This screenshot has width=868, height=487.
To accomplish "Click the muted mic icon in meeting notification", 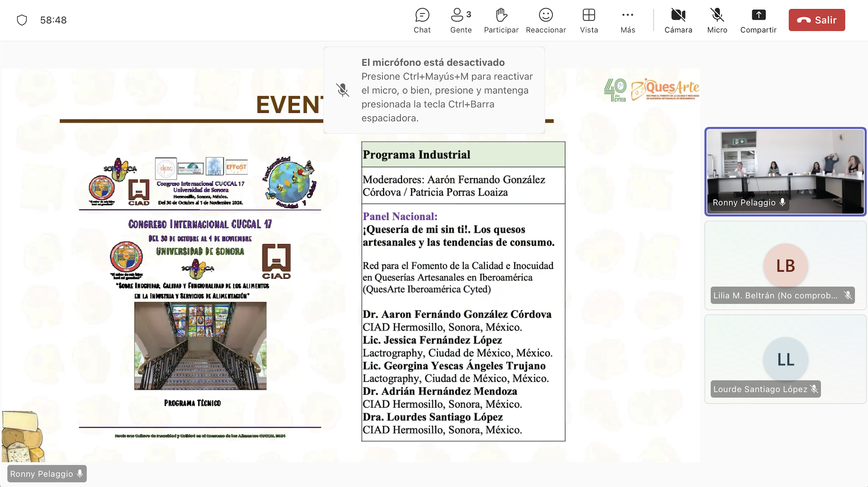I will coord(343,90).
